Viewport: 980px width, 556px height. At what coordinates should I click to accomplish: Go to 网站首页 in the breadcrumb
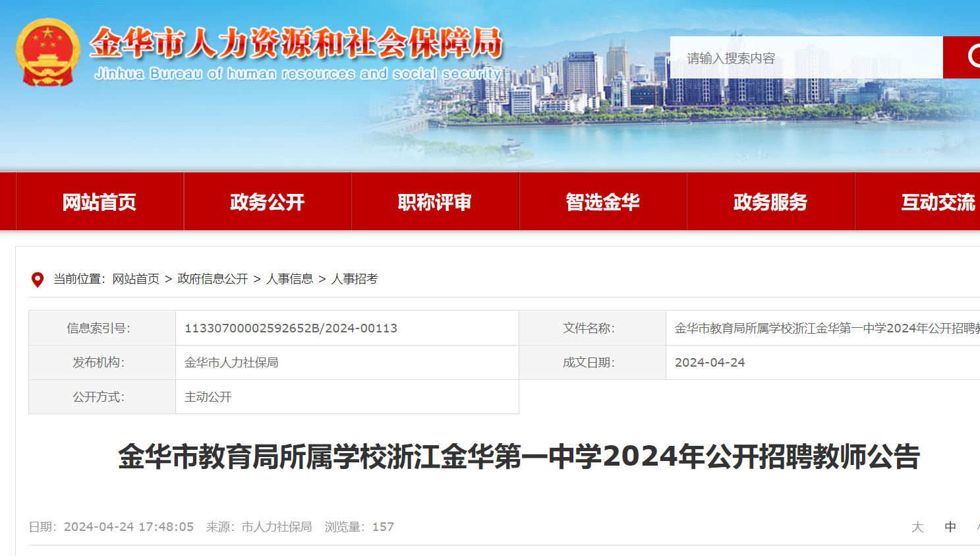click(136, 279)
